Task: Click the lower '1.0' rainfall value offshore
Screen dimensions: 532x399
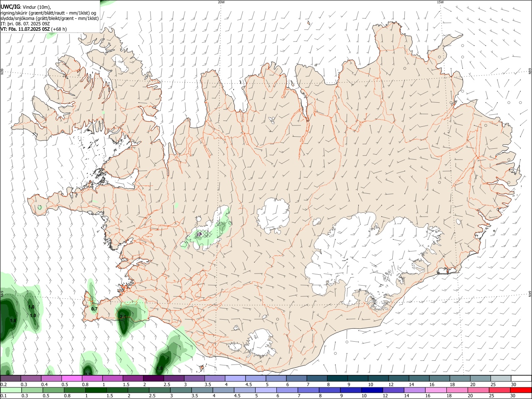Action: click(33, 315)
